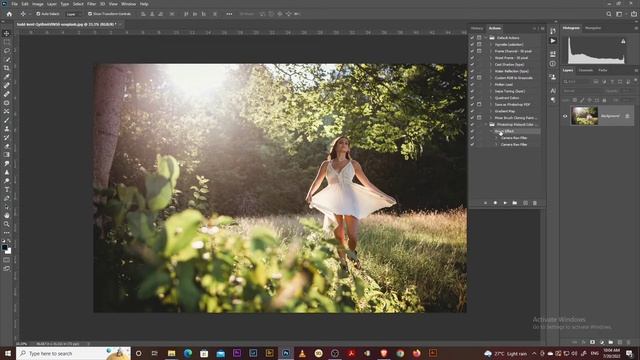Image resolution: width=640 pixels, height=360 pixels.
Task: Delete selected action with trash icon
Action: click(535, 203)
